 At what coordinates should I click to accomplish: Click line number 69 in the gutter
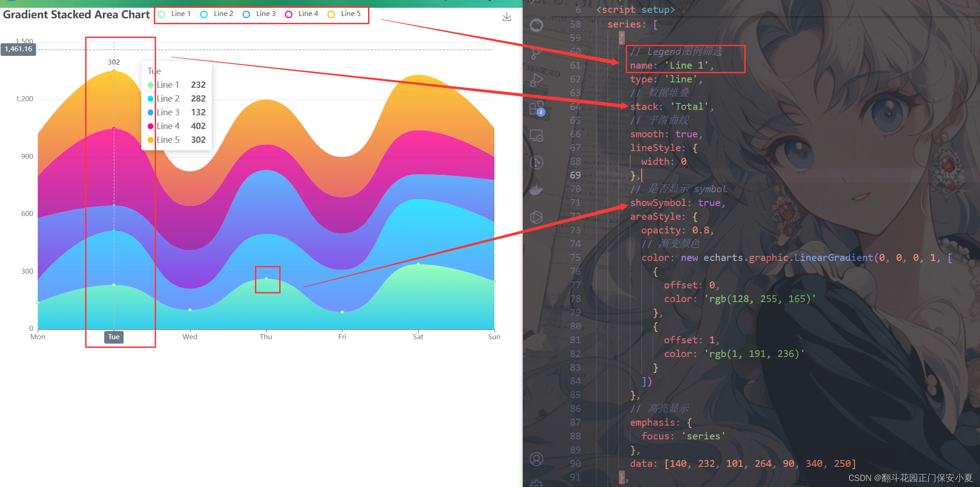(x=575, y=175)
